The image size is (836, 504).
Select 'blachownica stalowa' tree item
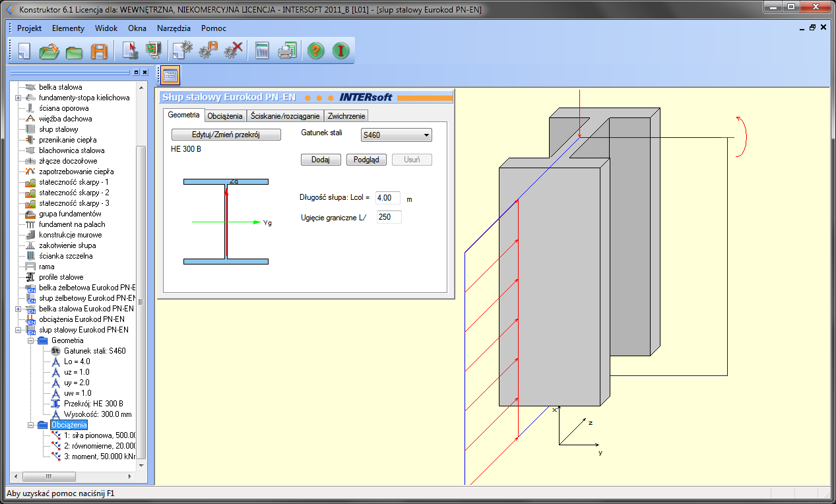pyautogui.click(x=72, y=150)
